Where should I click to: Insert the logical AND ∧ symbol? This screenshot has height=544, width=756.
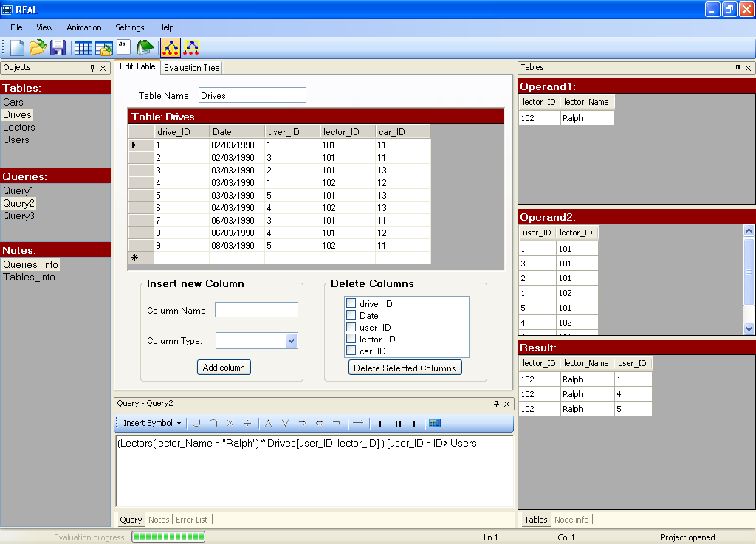269,423
